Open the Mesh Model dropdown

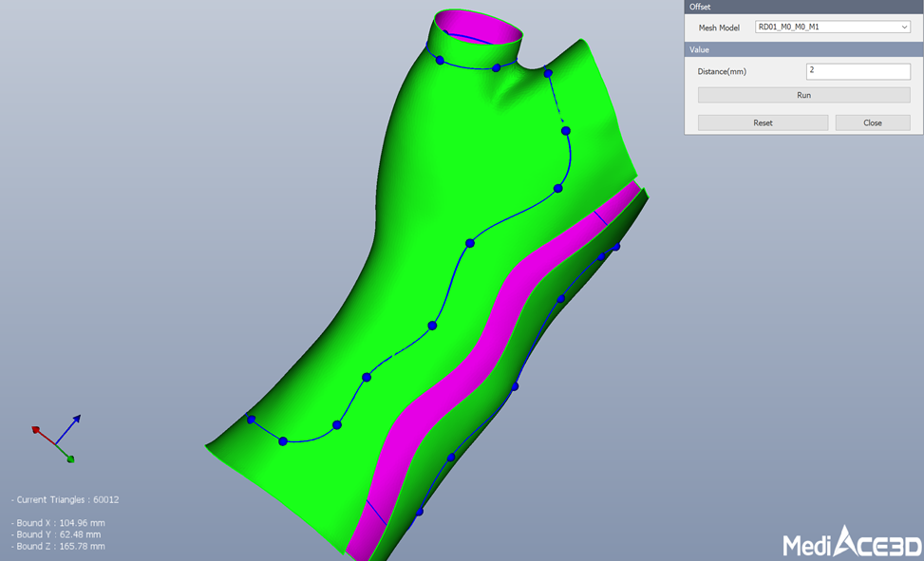pyautogui.click(x=833, y=28)
